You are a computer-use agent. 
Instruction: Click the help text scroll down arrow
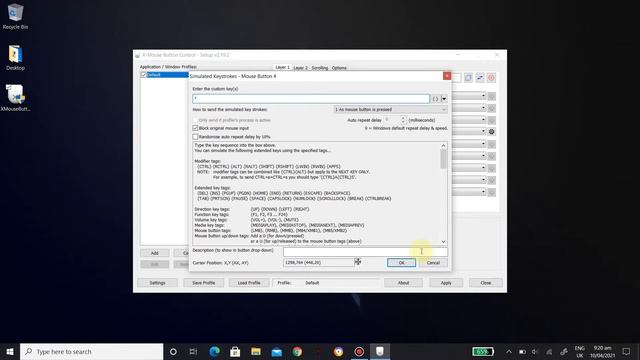[443, 242]
